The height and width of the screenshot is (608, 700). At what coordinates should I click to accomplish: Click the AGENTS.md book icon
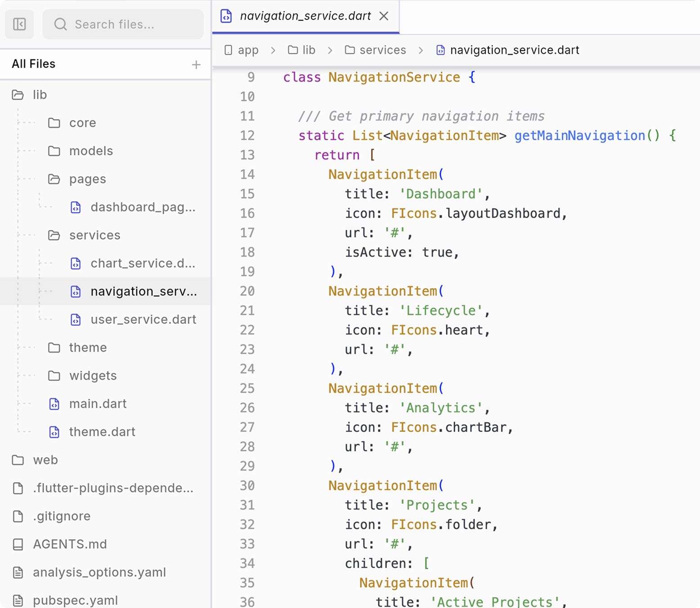pos(18,545)
